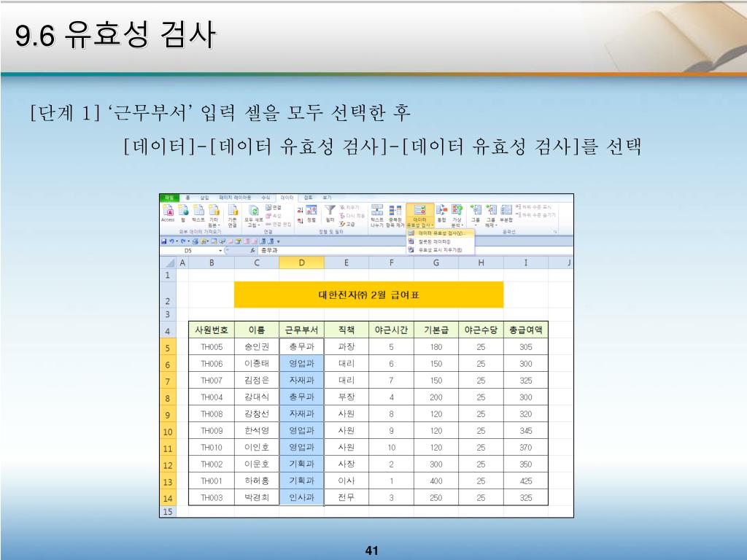Click the title cell 대한전자㈜ 2월 급여표
747x560 pixels.
point(368,295)
